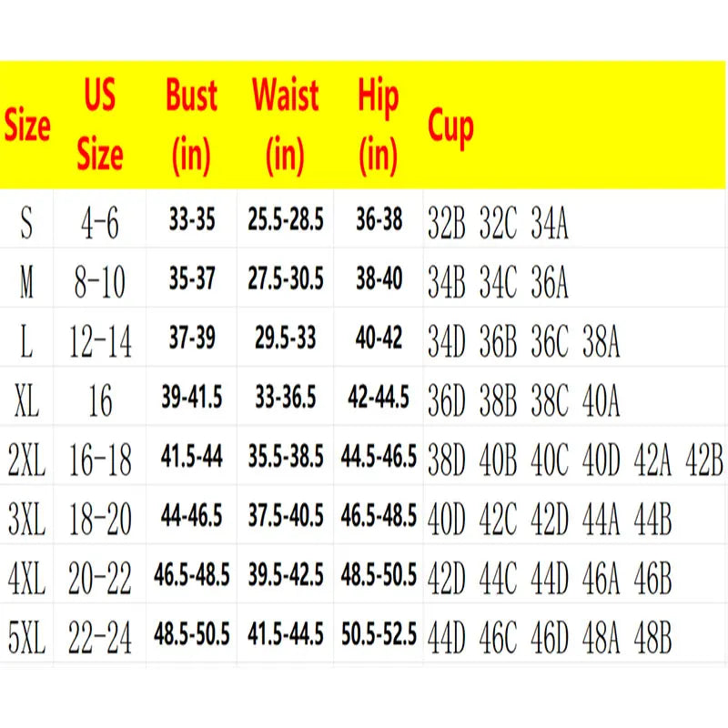The height and width of the screenshot is (728, 728).
Task: Click bust value '33-35'
Action: pos(192,218)
